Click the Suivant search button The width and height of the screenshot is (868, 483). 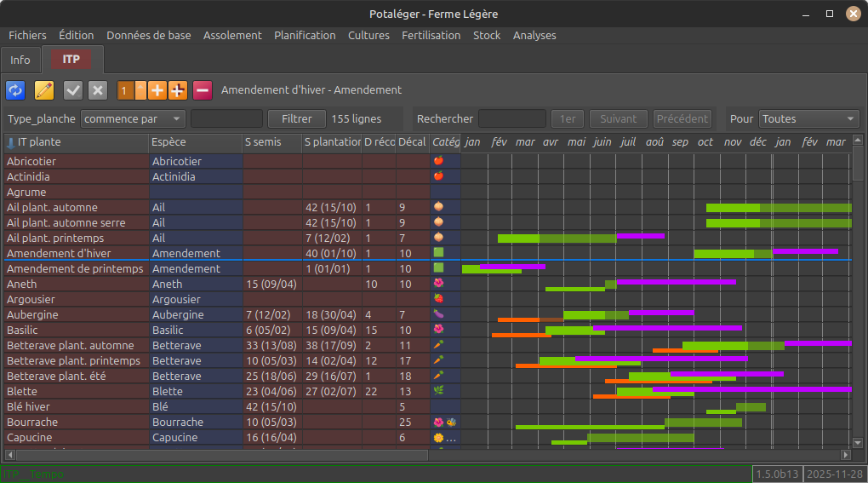pyautogui.click(x=618, y=119)
